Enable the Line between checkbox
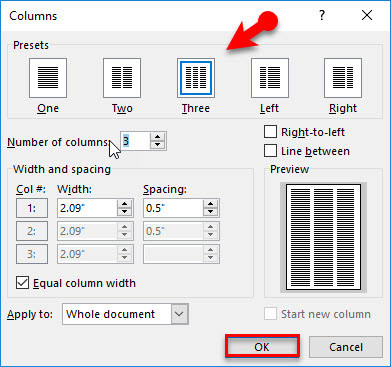Image resolution: width=391 pixels, height=367 pixels. click(x=270, y=151)
